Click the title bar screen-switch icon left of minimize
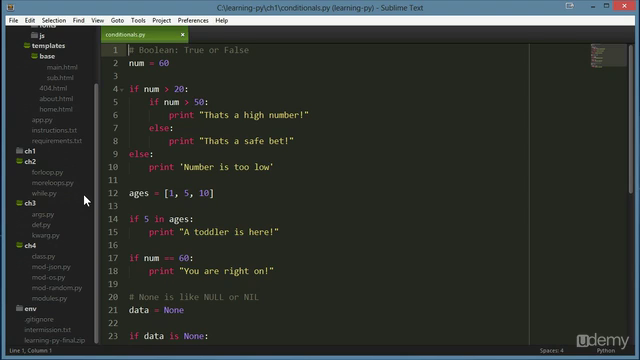640x360 pixels. (570, 6)
